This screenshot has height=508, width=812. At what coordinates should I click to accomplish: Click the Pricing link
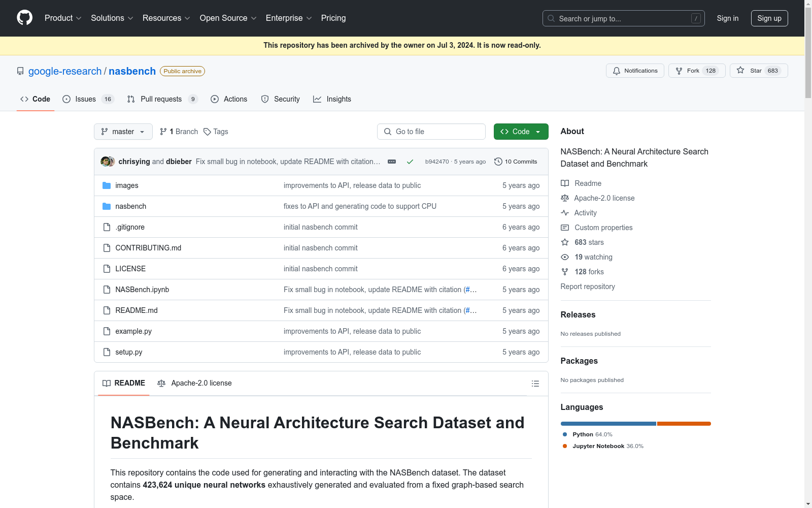pos(333,18)
